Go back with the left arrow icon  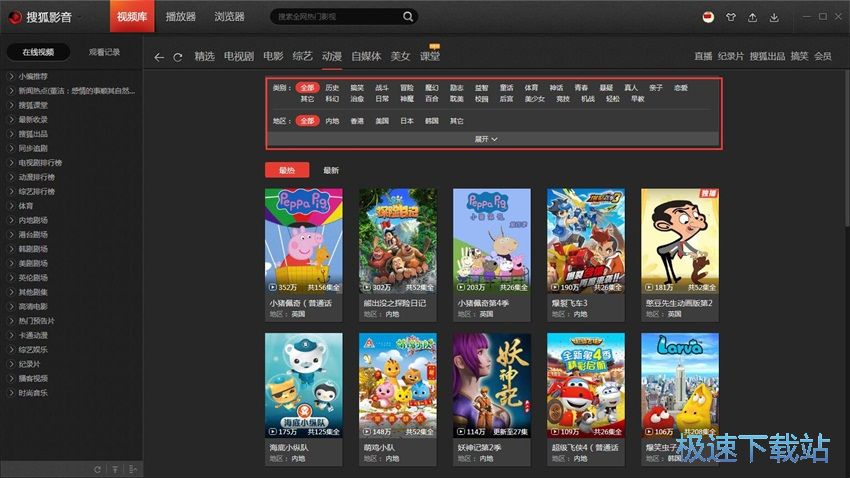[158, 57]
